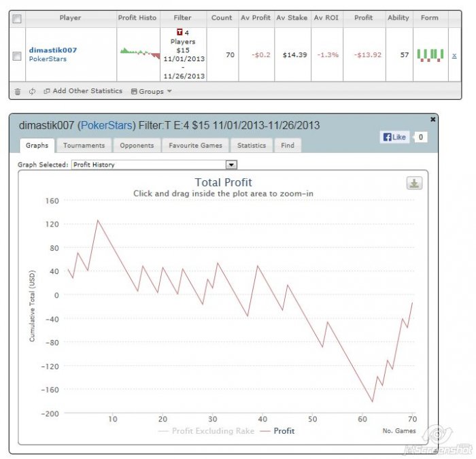The width and height of the screenshot is (476, 459).
Task: Click the Profit Histo sparkline thumbnail
Action: (140, 54)
